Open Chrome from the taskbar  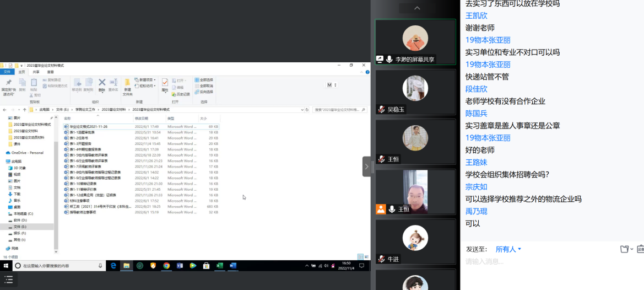166,266
